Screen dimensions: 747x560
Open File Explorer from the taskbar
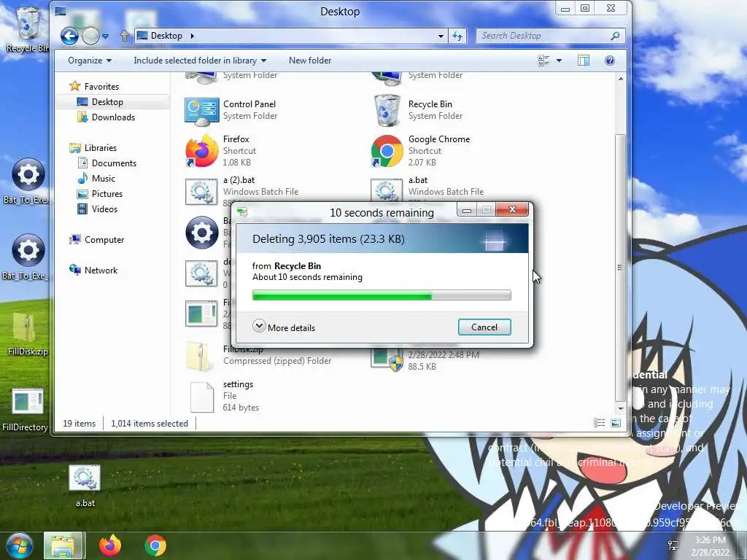(64, 545)
